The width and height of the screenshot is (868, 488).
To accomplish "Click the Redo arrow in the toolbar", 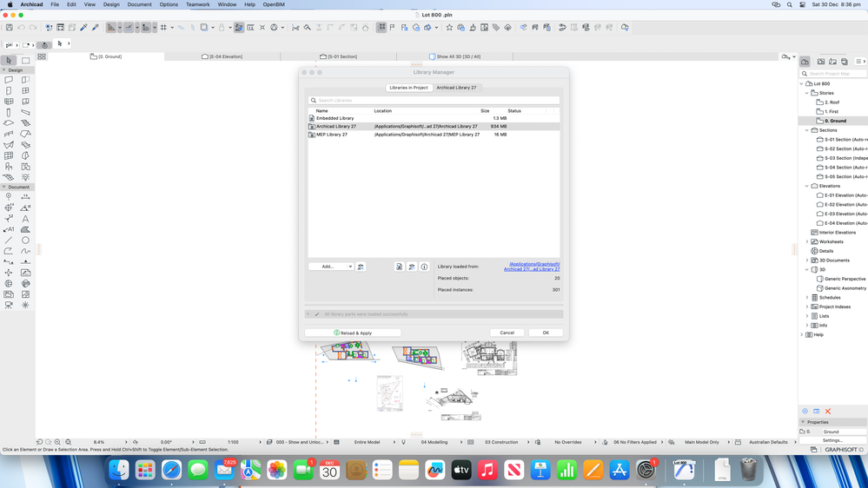I will pyautogui.click(x=33, y=27).
